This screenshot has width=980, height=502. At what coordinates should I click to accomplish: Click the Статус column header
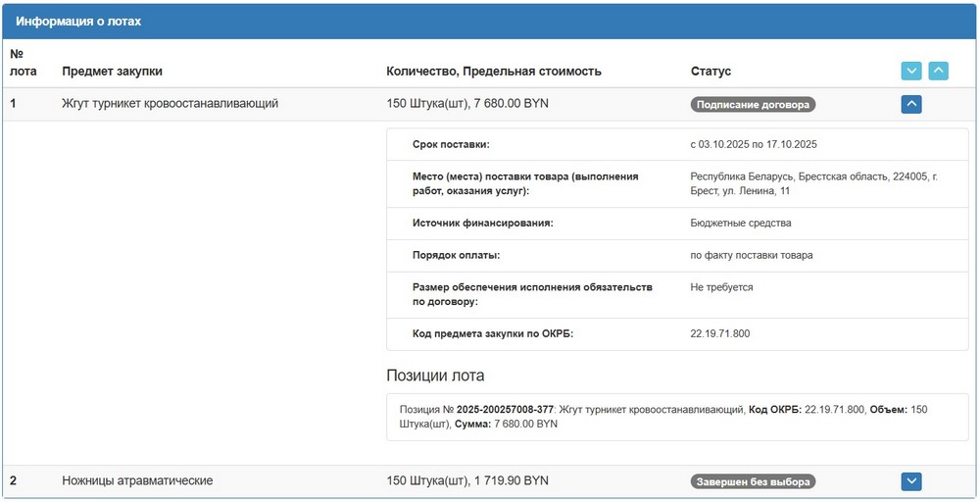[x=710, y=72]
